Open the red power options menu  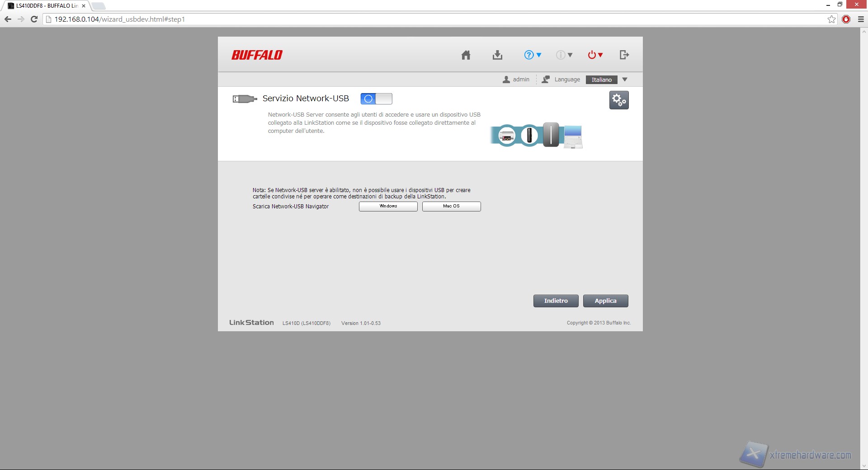(595, 55)
